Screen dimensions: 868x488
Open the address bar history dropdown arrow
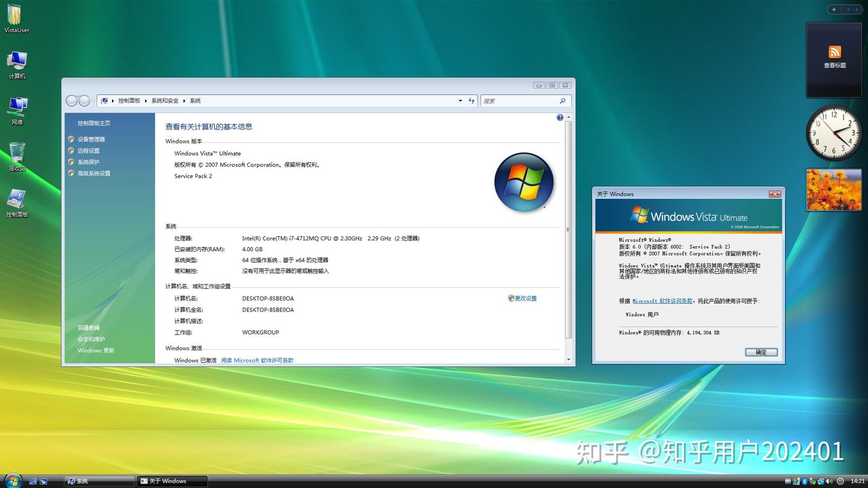click(x=460, y=101)
